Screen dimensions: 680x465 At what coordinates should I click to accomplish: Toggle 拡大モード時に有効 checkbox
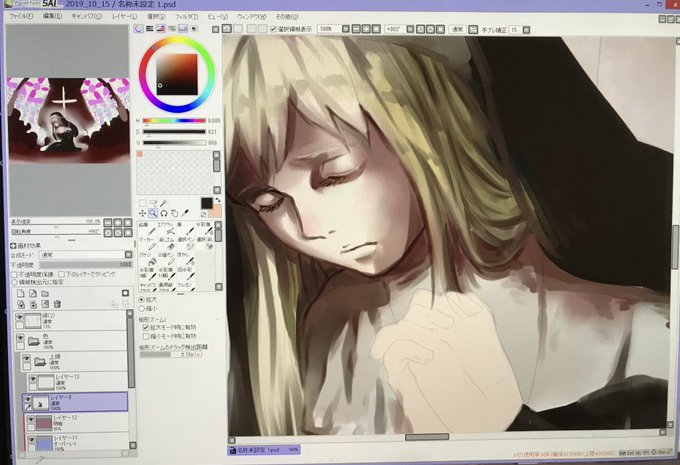click(146, 327)
